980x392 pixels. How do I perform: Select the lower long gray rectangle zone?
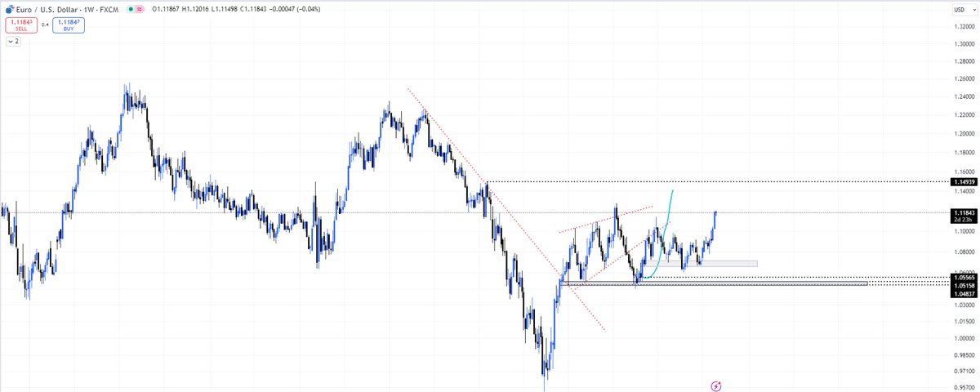[x=714, y=283]
